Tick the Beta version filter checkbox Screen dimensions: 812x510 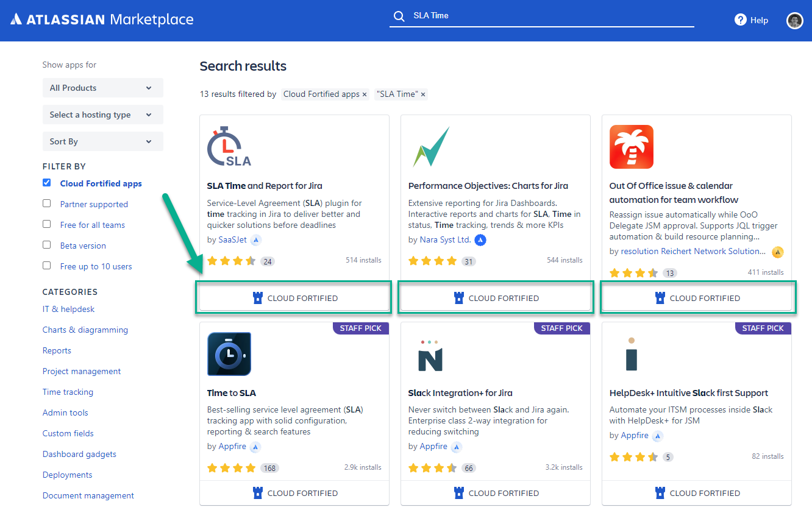46,245
